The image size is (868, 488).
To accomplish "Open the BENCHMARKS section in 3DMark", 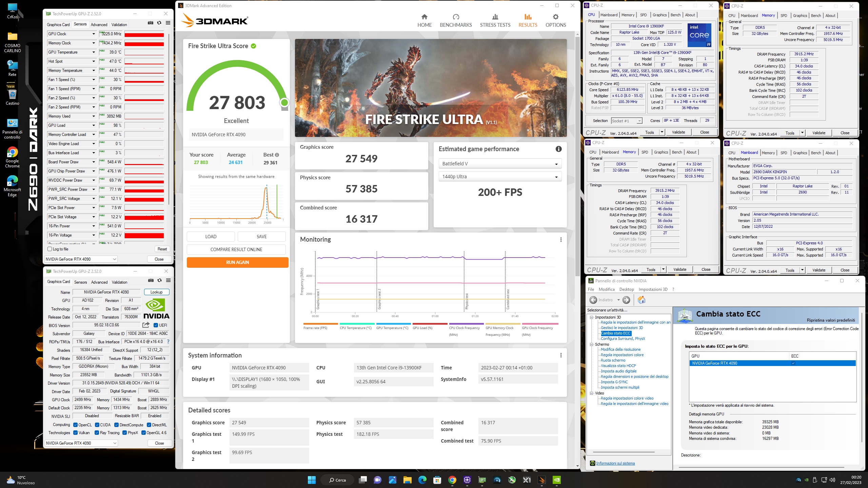I will click(x=456, y=21).
